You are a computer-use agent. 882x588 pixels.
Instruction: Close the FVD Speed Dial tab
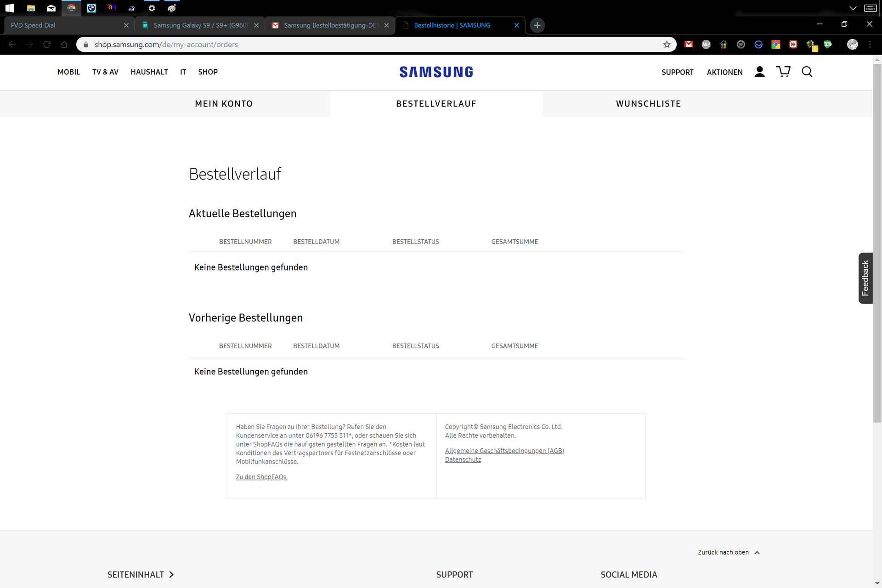(x=126, y=25)
